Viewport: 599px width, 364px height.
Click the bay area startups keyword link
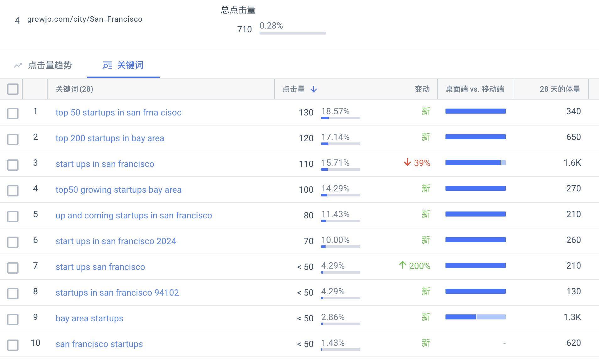click(89, 318)
